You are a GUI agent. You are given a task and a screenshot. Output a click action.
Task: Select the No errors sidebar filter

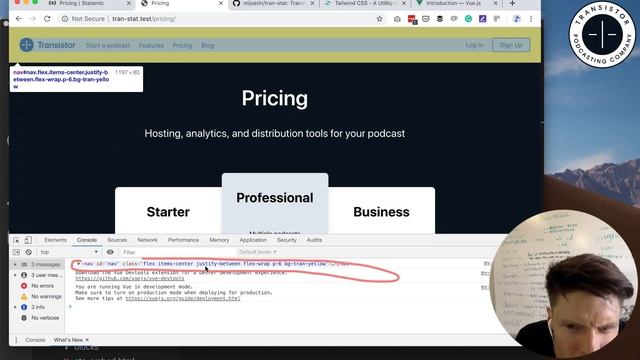42,286
